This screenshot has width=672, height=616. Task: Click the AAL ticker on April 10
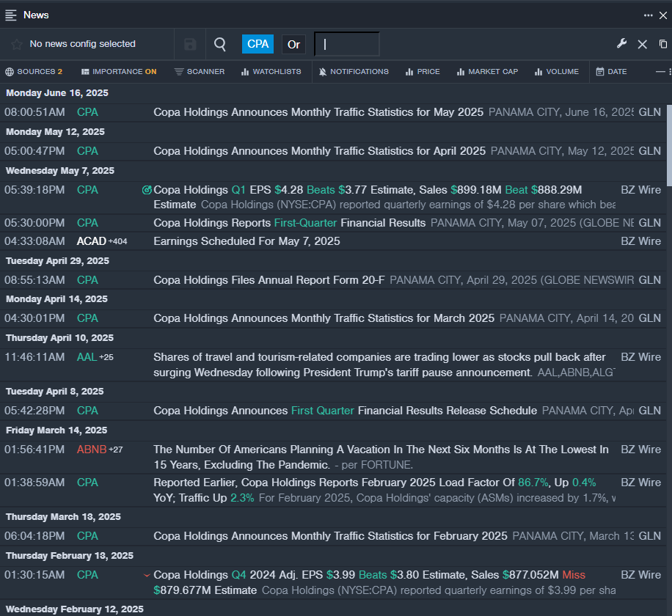click(x=86, y=357)
